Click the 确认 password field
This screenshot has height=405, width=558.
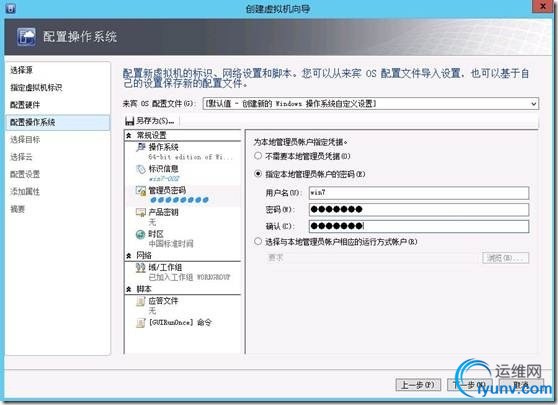419,226
